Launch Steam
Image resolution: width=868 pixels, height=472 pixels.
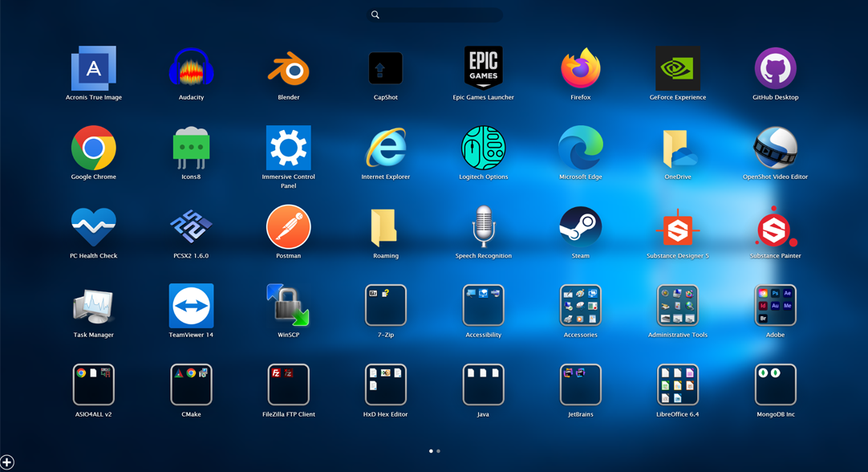coord(581,227)
